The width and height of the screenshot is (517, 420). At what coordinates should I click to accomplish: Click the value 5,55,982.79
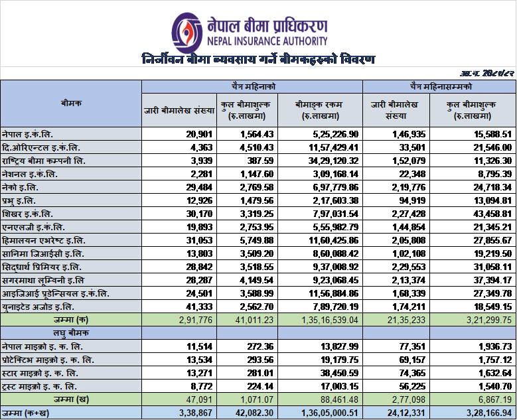click(336, 227)
